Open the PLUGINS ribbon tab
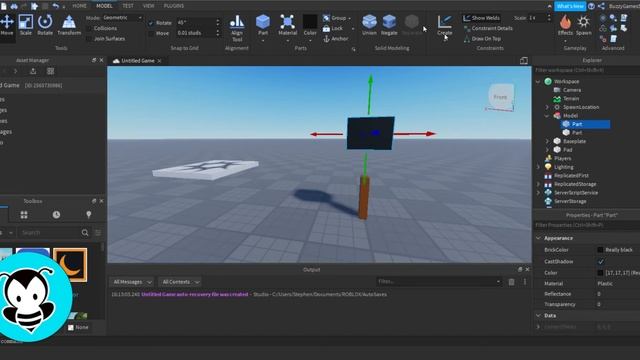 [x=173, y=6]
